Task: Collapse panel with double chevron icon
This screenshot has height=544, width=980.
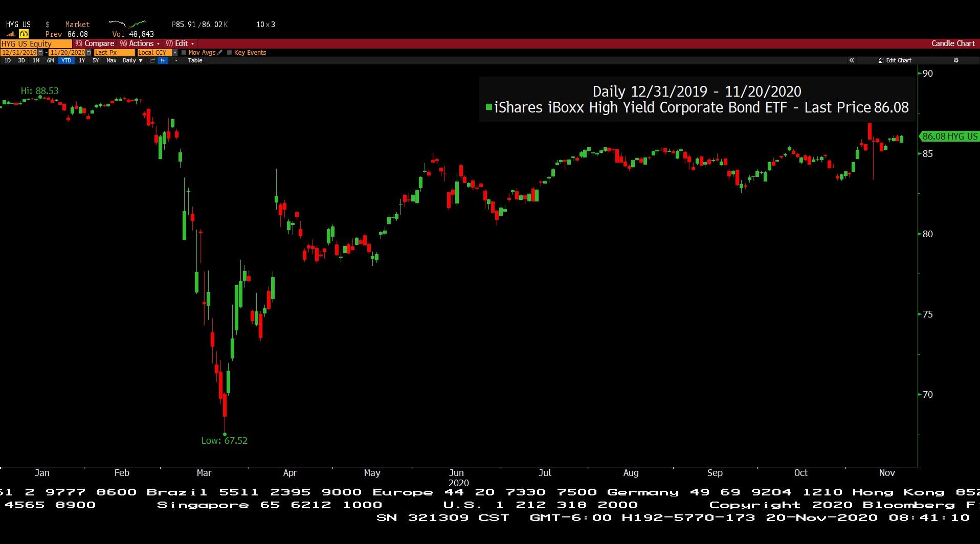Action: [852, 60]
